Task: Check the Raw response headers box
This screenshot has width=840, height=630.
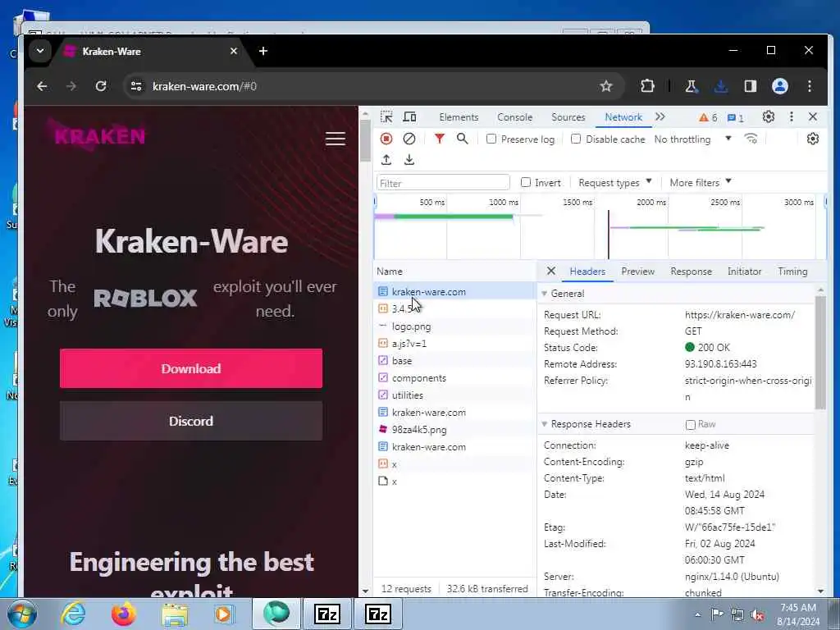Action: [691, 424]
